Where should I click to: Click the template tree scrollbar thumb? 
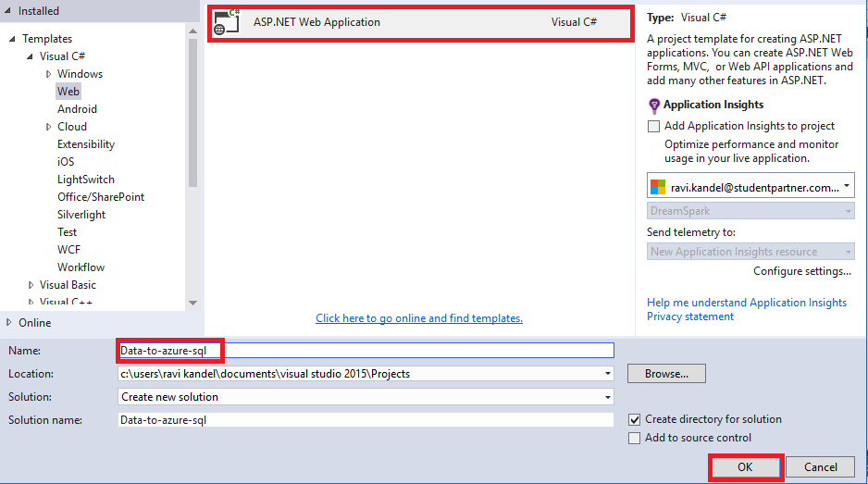click(192, 112)
